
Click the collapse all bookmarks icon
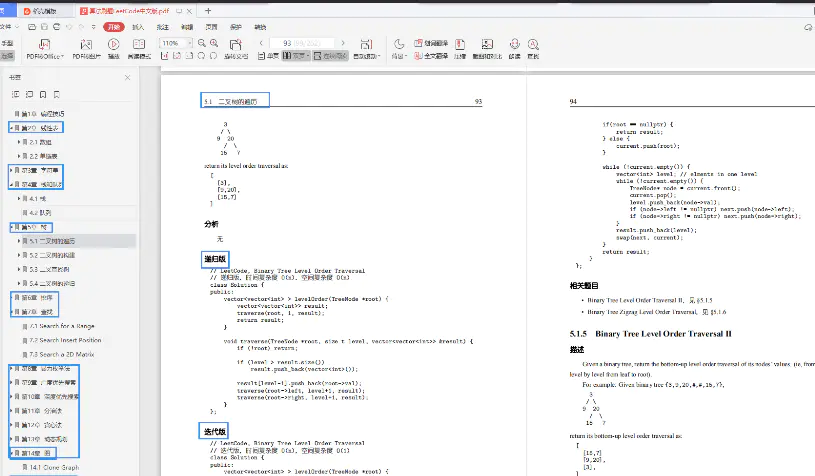click(x=30, y=94)
